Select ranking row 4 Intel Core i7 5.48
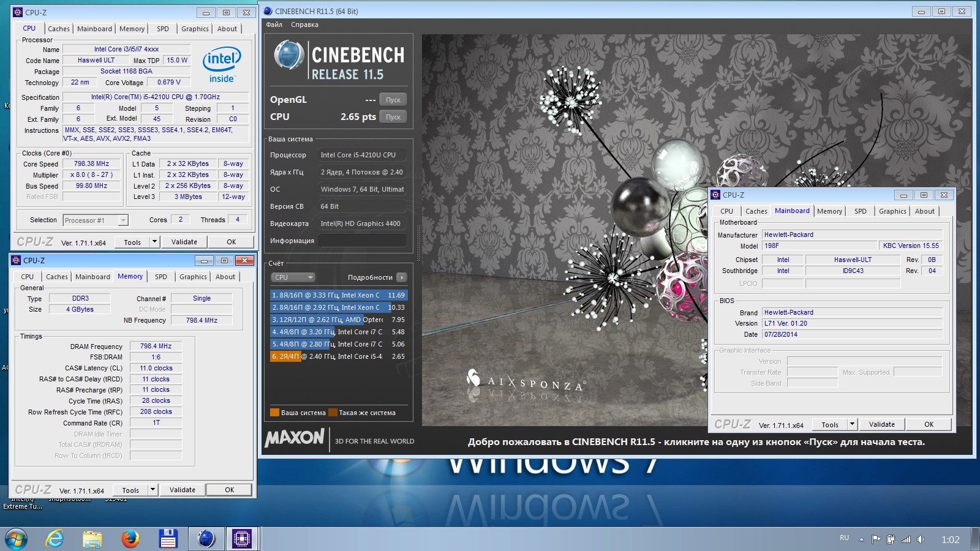Screen dimensions: 980x551 click(338, 332)
